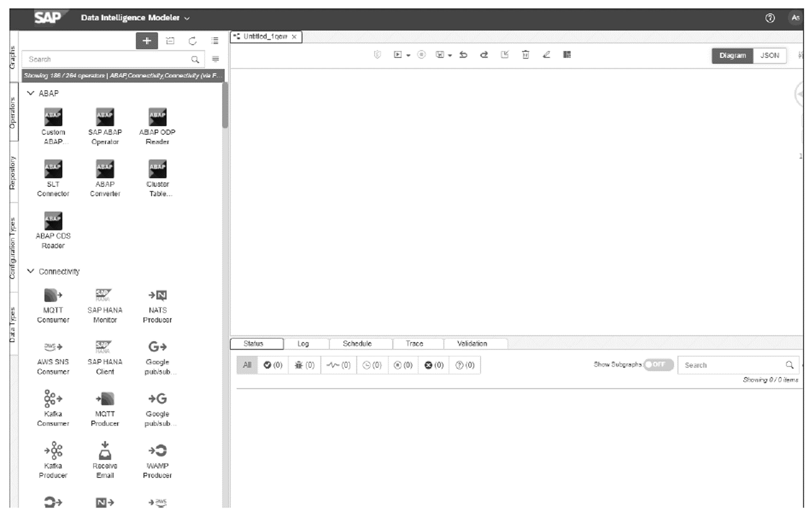The width and height of the screenshot is (812, 519).
Task: Toggle the Show Subgraphs switch
Action: click(658, 364)
